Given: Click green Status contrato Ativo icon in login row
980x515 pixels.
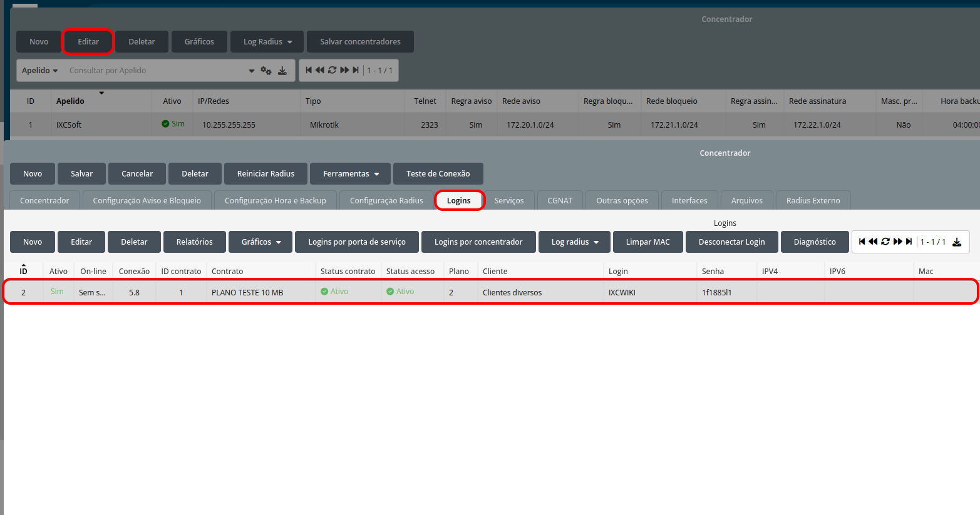Looking at the screenshot, I should tap(324, 292).
